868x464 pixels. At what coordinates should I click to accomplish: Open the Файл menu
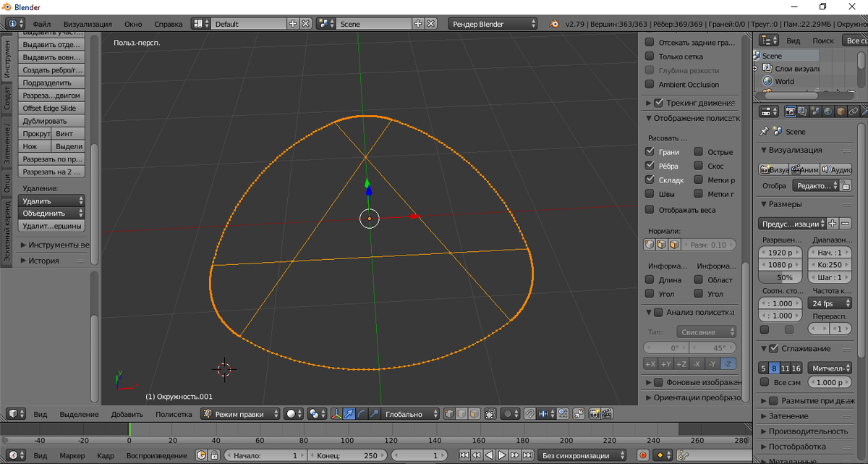(x=41, y=24)
